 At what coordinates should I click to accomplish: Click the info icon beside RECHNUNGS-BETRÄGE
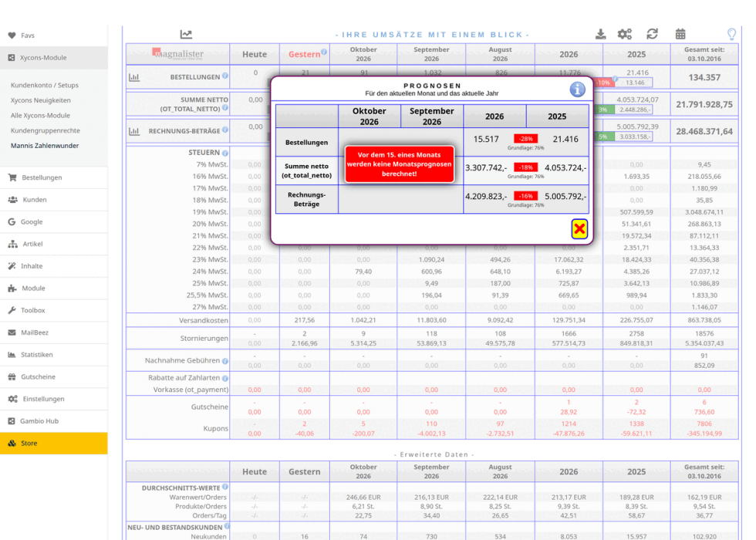coord(225,130)
